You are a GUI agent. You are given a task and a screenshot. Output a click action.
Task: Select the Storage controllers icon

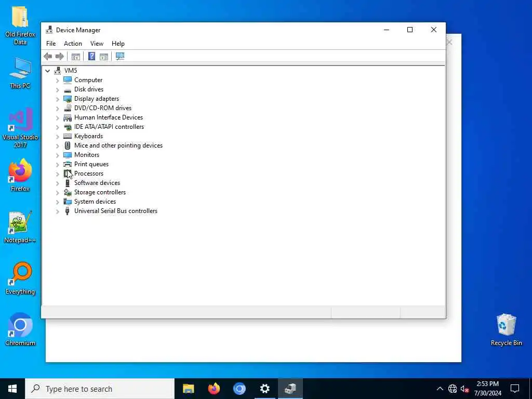(x=68, y=192)
